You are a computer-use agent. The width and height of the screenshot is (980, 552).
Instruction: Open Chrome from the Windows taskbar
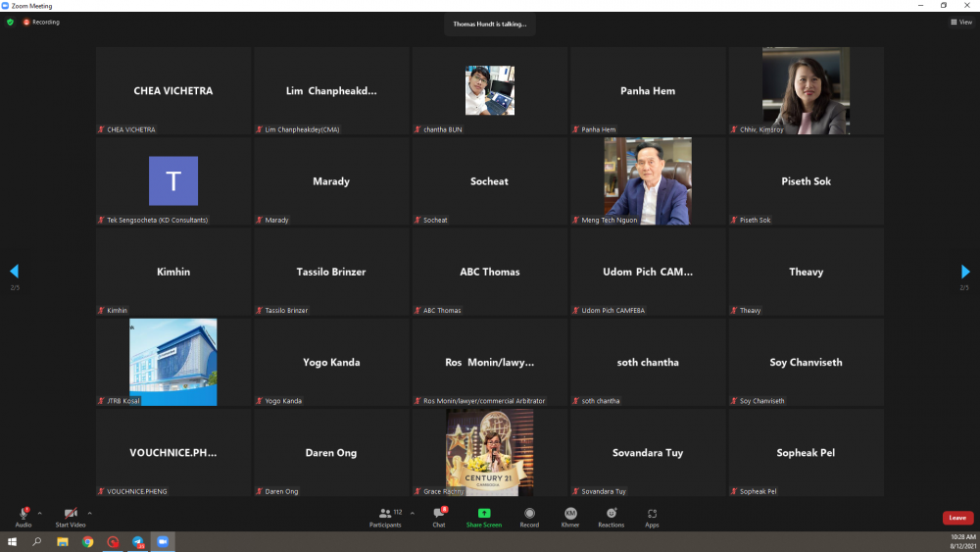(87, 541)
